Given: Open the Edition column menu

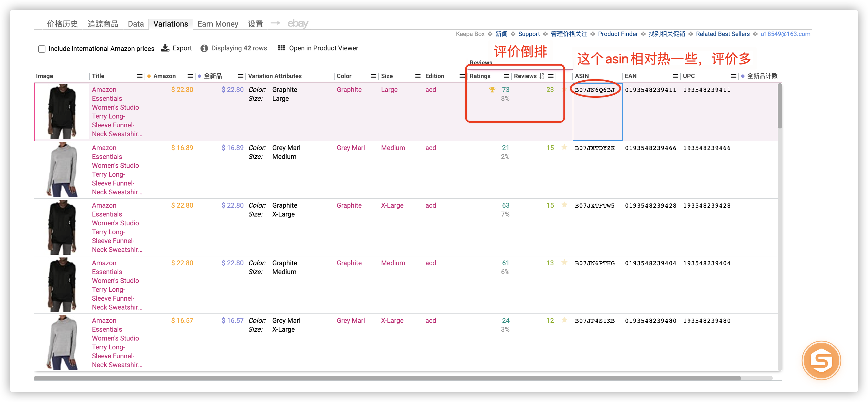Looking at the screenshot, I should click(x=462, y=76).
